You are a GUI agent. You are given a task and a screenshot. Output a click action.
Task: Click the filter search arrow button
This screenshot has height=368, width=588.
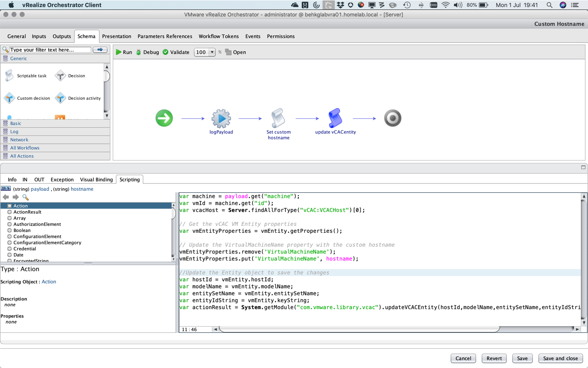point(100,49)
